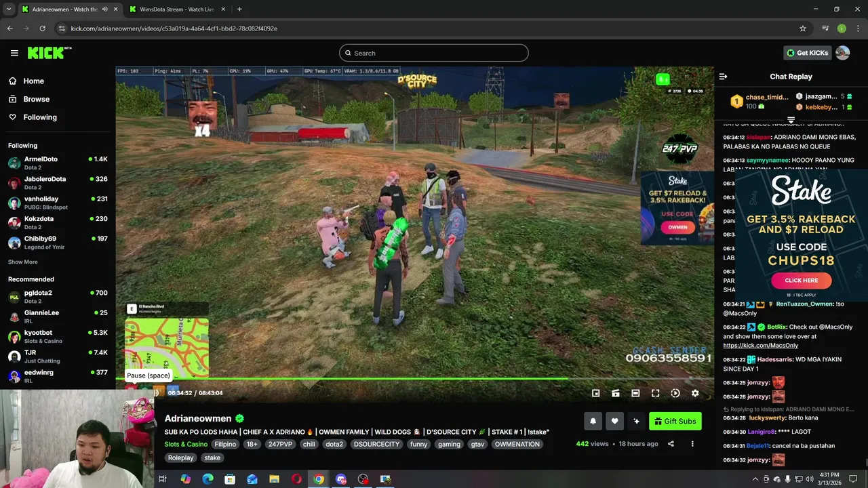
Task: Open the user profile avatar menu
Action: (842, 53)
